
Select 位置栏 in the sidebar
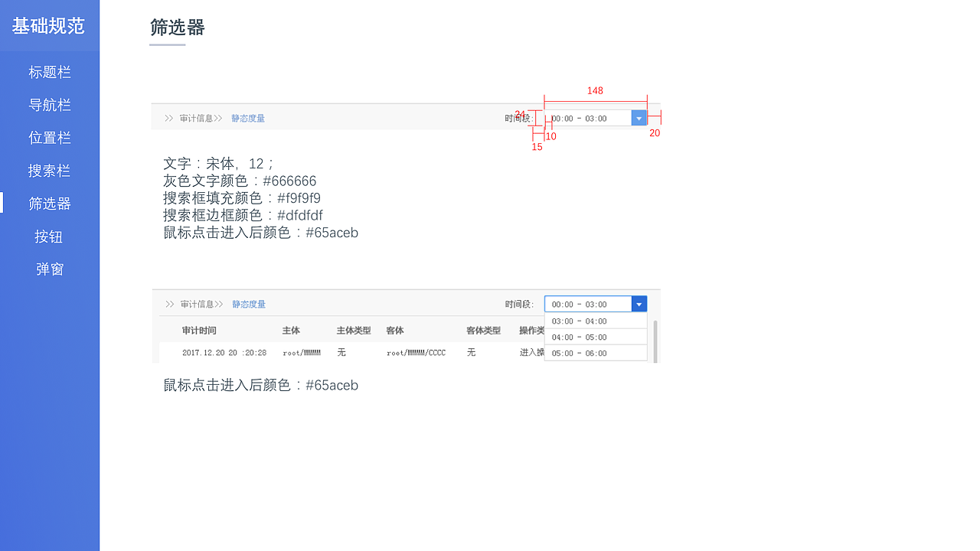coord(49,137)
